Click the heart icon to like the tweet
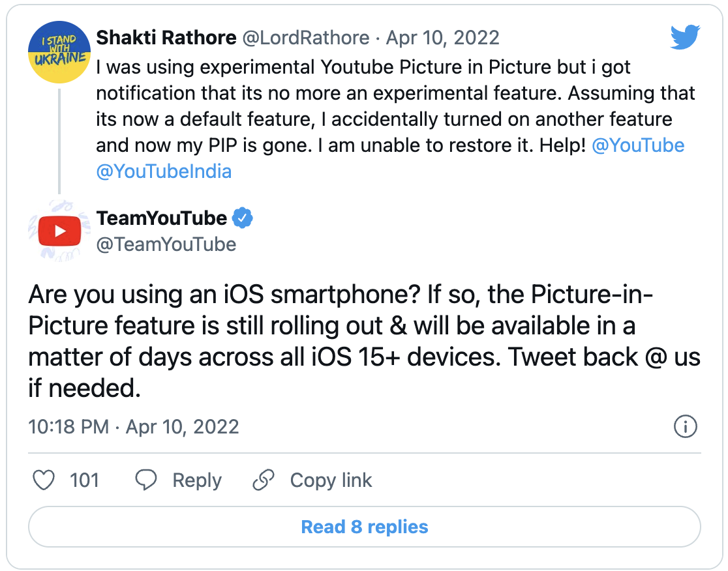 click(44, 480)
